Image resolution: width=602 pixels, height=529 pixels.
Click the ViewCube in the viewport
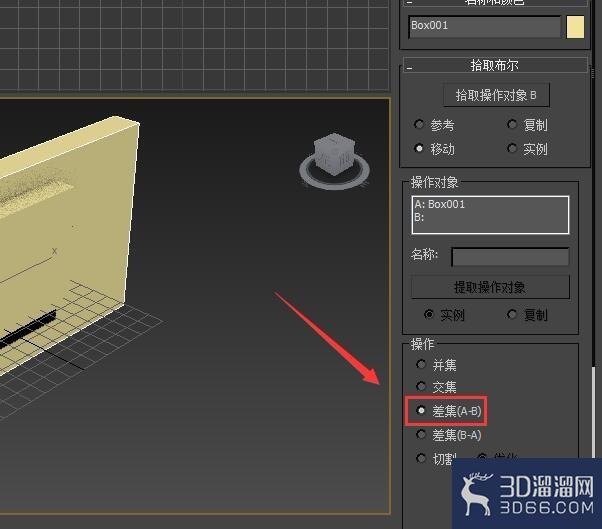click(334, 161)
